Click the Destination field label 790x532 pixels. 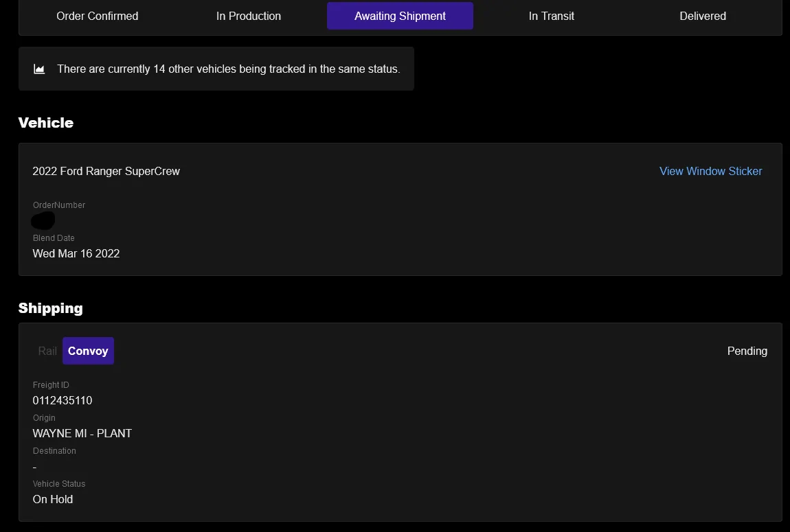pos(54,451)
